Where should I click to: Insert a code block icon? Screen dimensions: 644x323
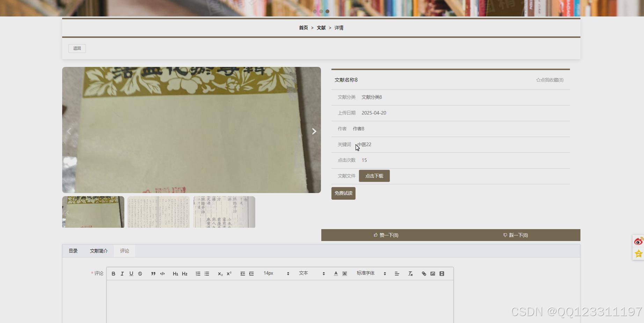click(162, 274)
